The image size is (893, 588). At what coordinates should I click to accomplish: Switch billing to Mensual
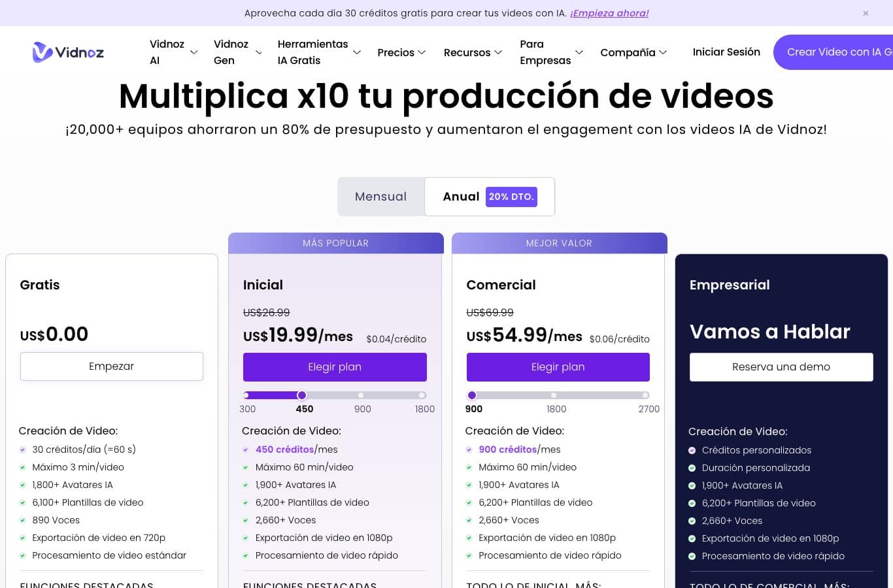pyautogui.click(x=380, y=197)
